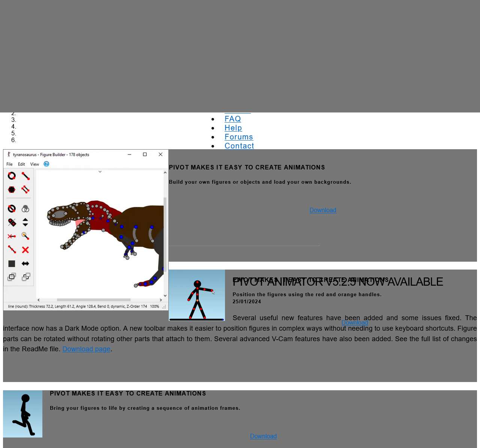Screen dimensions: 480x448
Task: Open the Edit menu in Figure Builder
Action: click(21, 164)
